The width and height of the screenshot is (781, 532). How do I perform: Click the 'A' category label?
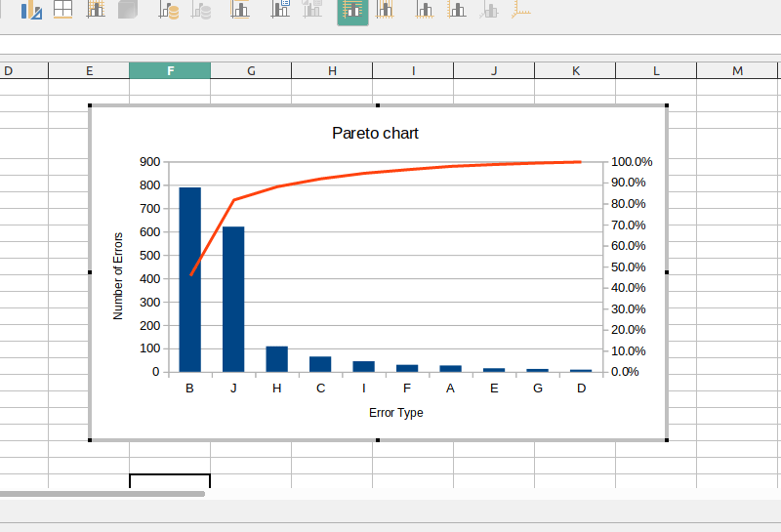pyautogui.click(x=450, y=389)
